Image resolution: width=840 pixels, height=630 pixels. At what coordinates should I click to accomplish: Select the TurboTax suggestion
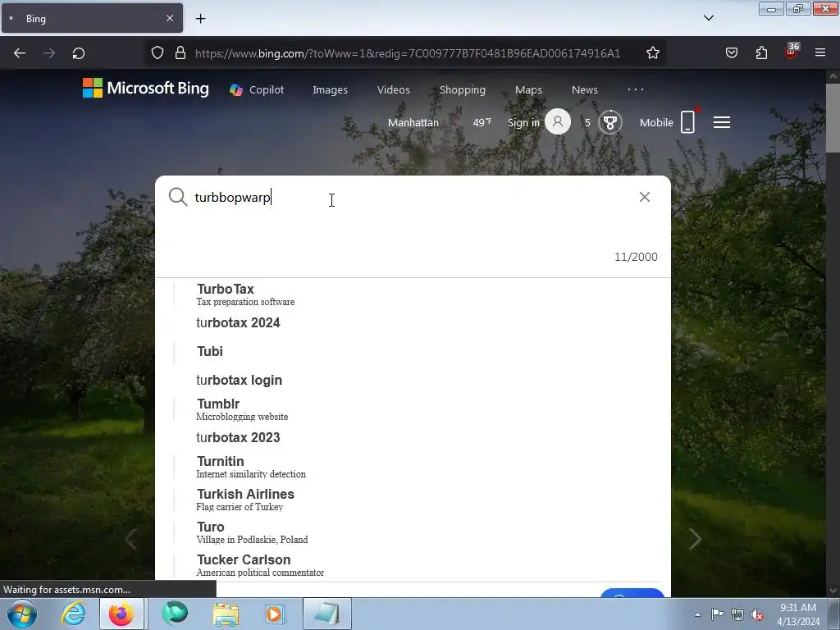(x=413, y=294)
